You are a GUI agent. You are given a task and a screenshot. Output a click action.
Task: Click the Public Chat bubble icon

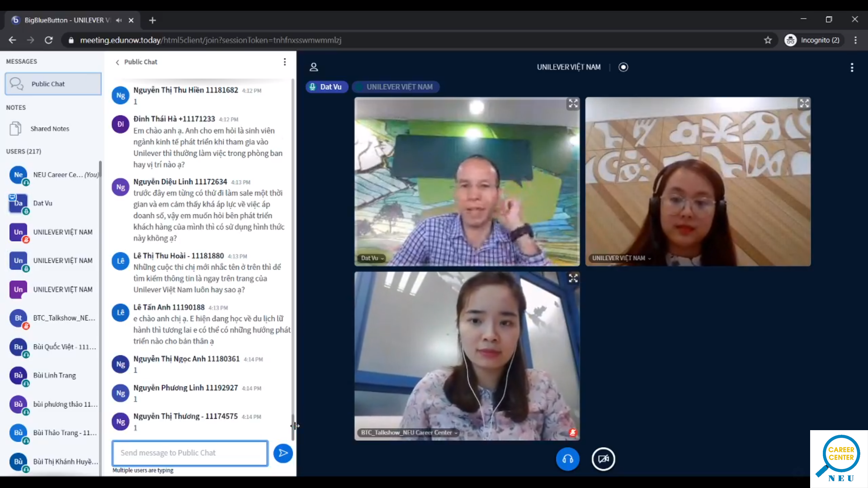pos(17,84)
